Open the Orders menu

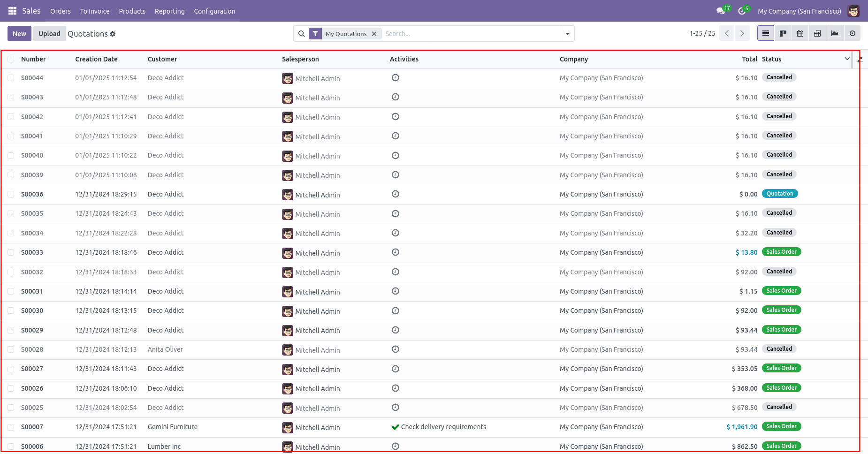(61, 11)
